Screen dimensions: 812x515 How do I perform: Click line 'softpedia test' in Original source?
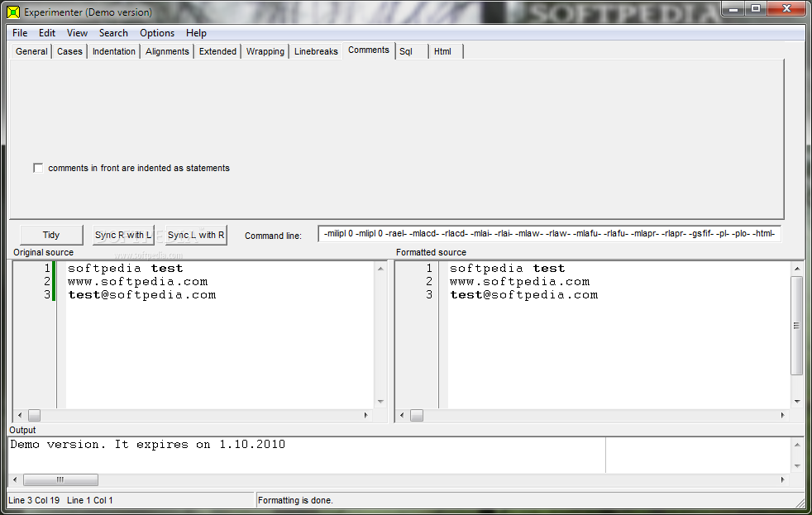[126, 268]
